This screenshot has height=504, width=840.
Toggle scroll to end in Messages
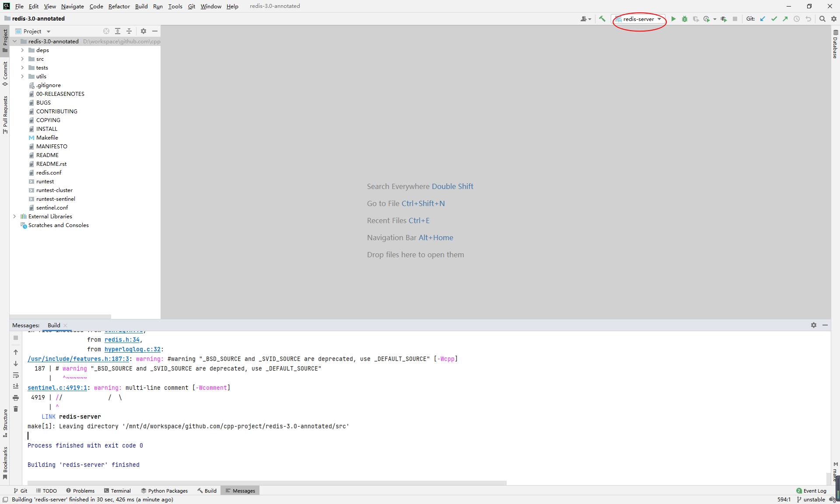click(16, 386)
